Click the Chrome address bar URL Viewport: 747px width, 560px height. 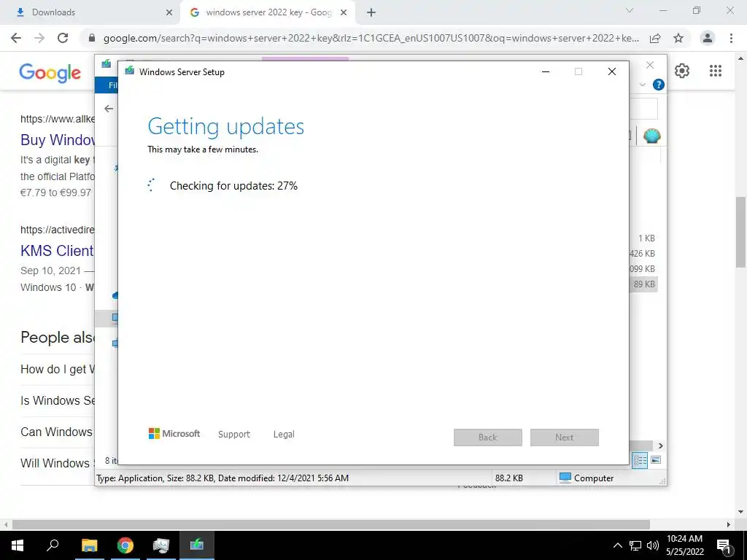(371, 38)
